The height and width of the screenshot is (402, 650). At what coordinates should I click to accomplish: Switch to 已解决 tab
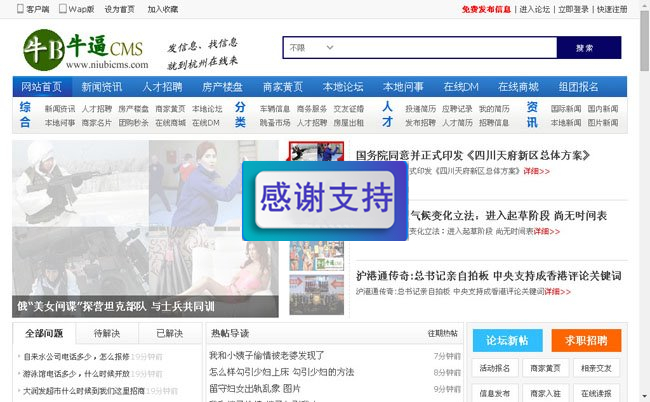click(x=170, y=333)
